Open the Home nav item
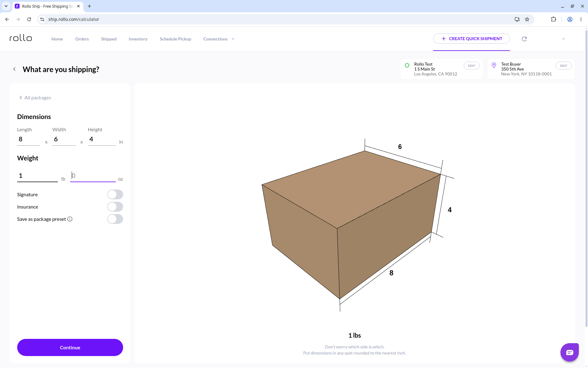 (x=57, y=39)
